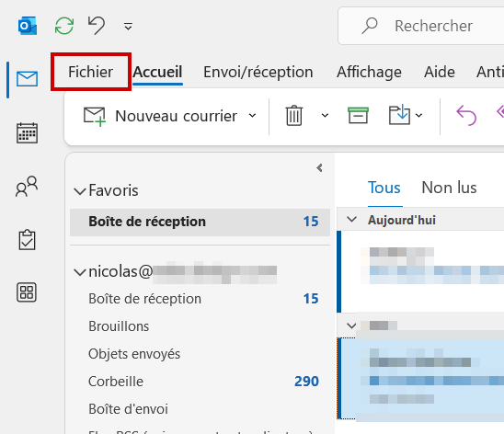Collapse the folder pane with arrow
The width and height of the screenshot is (504, 434).
(319, 167)
